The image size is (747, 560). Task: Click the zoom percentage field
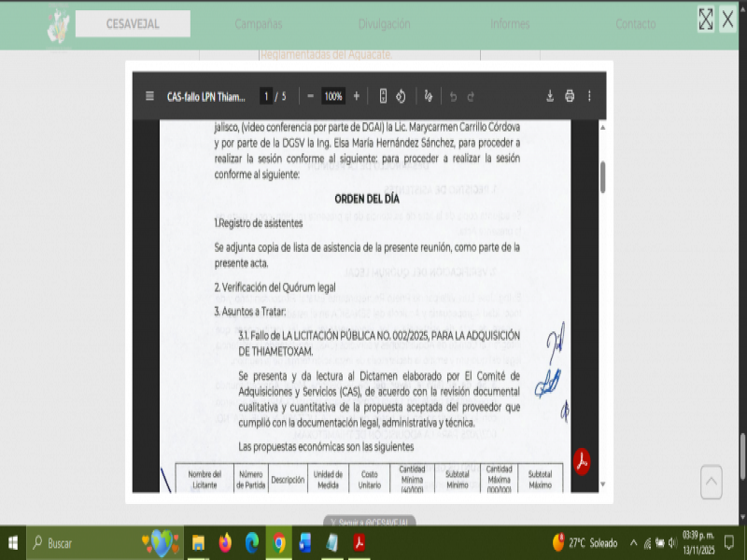point(332,96)
